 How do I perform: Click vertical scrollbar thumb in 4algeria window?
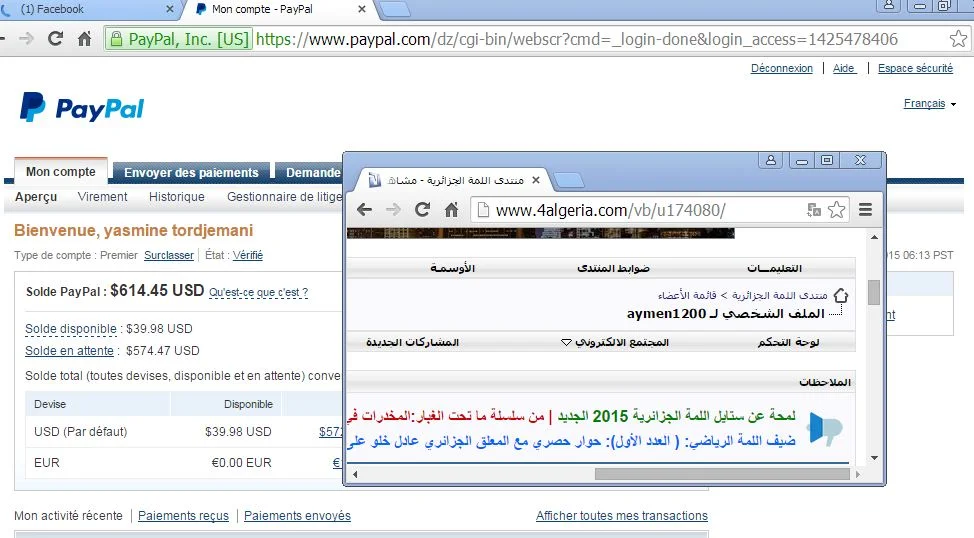(874, 292)
